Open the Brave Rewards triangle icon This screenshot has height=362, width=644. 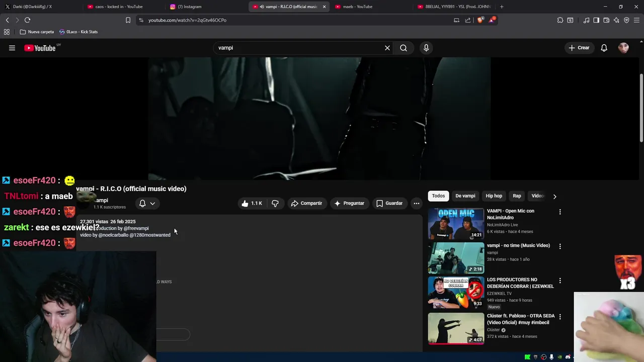click(x=492, y=20)
